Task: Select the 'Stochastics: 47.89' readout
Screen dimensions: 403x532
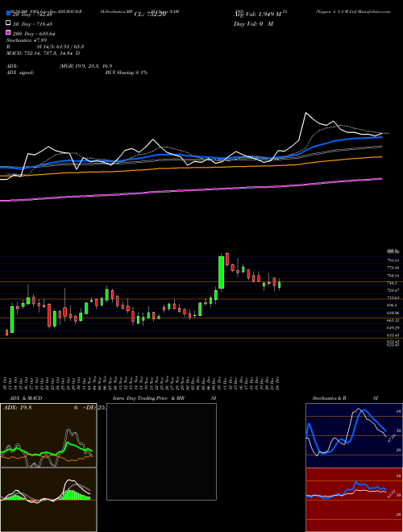Action: point(26,40)
